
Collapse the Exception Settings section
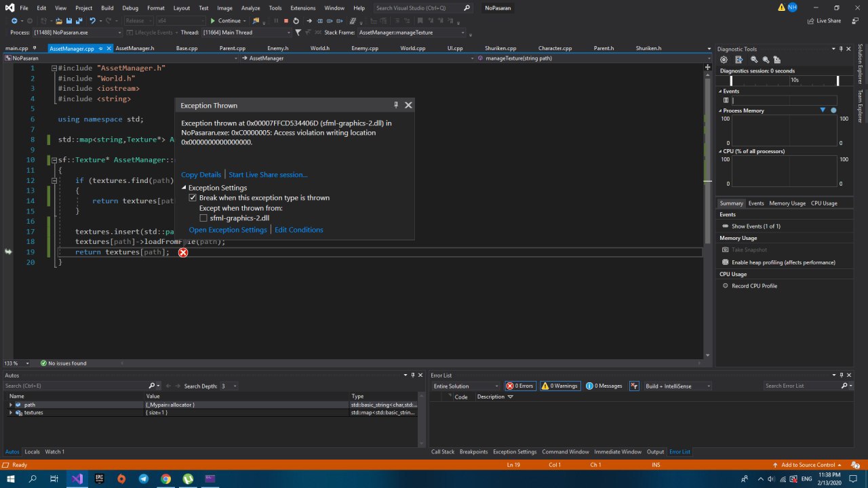pyautogui.click(x=184, y=188)
